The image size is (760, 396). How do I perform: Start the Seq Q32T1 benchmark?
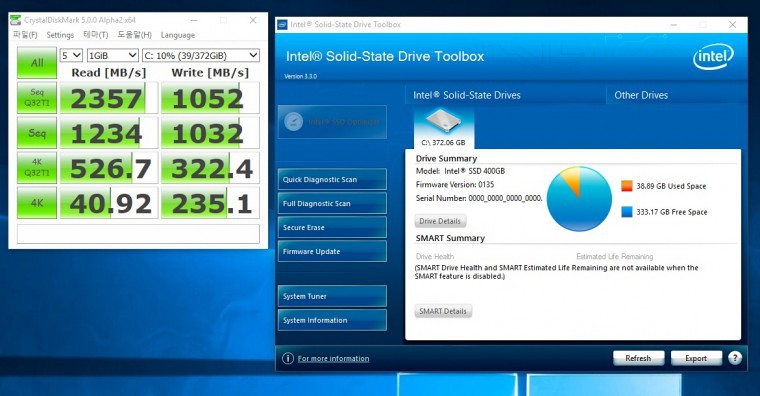coord(37,97)
